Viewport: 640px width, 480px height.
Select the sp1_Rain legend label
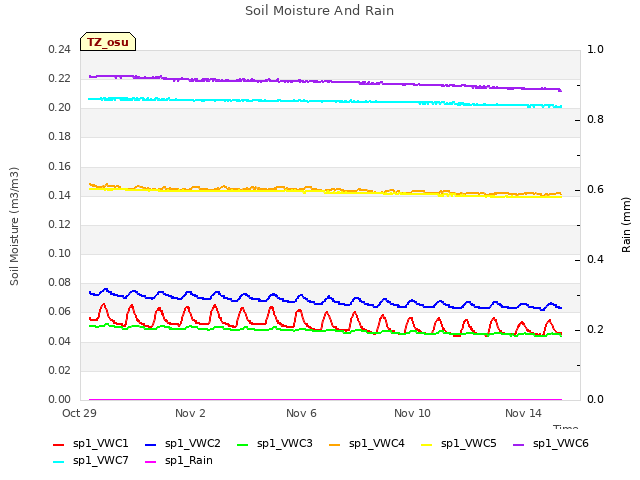coord(189,461)
